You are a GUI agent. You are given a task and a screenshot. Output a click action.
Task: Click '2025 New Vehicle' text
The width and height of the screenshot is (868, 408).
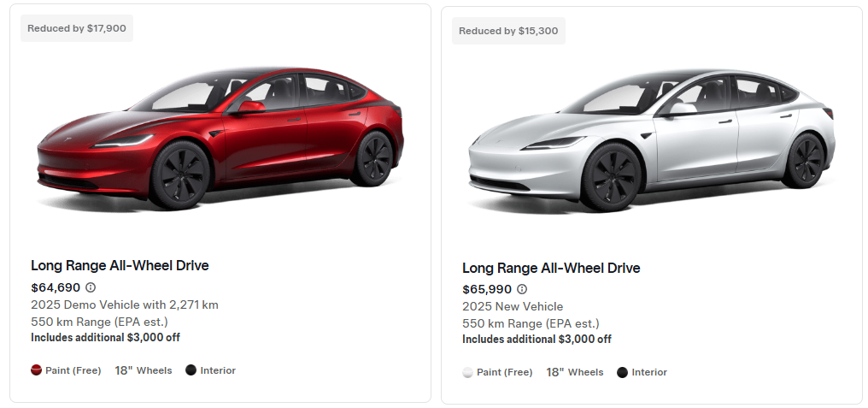point(513,306)
